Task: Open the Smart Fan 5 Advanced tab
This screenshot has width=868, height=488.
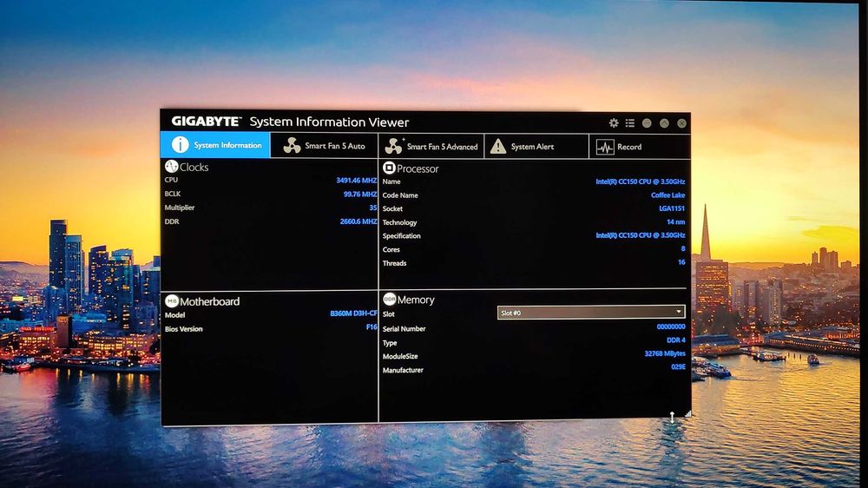Action: tap(431, 146)
